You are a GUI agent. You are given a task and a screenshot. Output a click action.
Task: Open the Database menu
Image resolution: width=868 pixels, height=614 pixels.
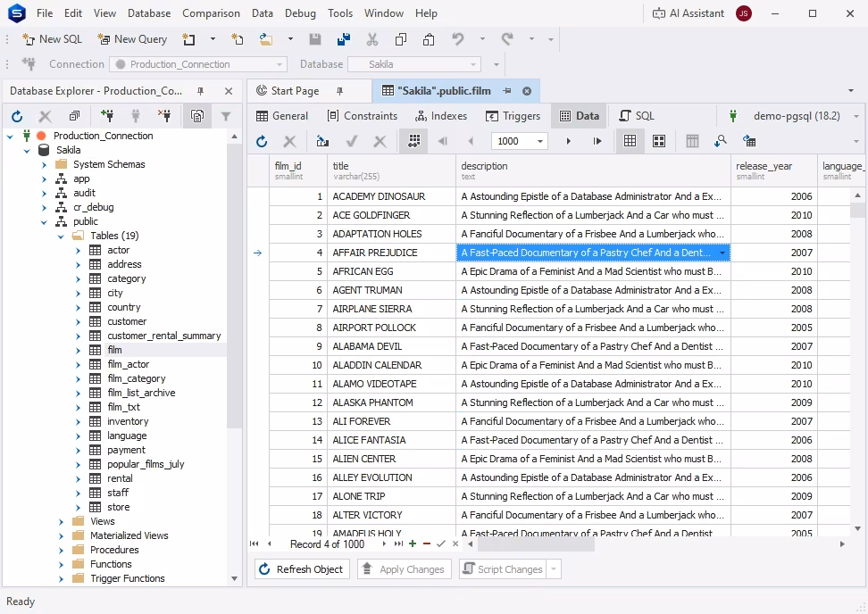point(149,13)
